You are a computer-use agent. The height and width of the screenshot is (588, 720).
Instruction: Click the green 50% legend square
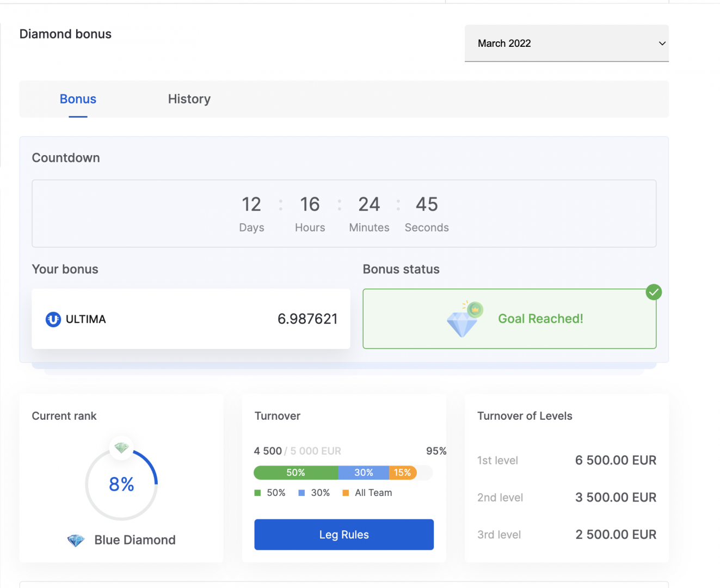click(258, 493)
